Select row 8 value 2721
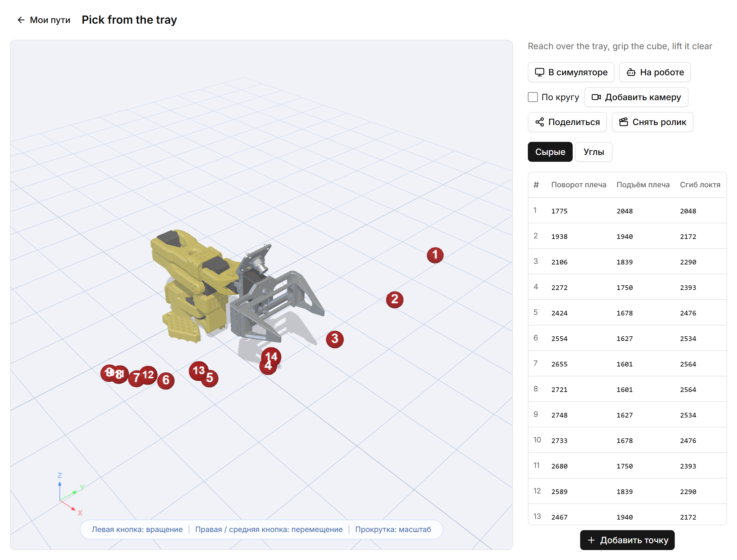This screenshot has height=560, width=737. pyautogui.click(x=559, y=390)
